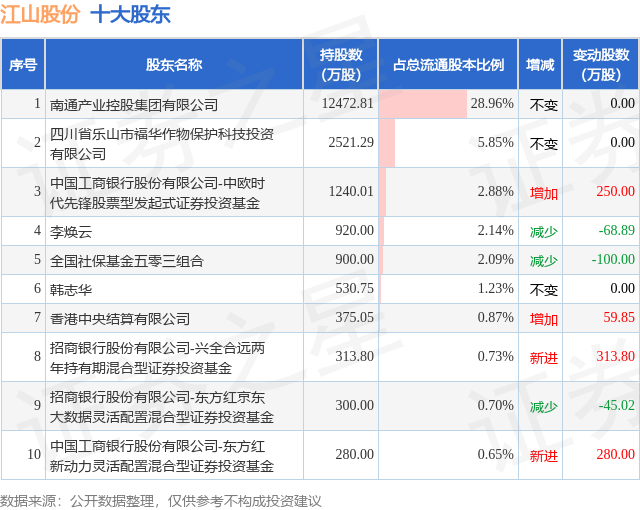Click the 东方红京东大数据 fund shareholder name
Viewport: 640px width, 510px height.
click(x=162, y=407)
